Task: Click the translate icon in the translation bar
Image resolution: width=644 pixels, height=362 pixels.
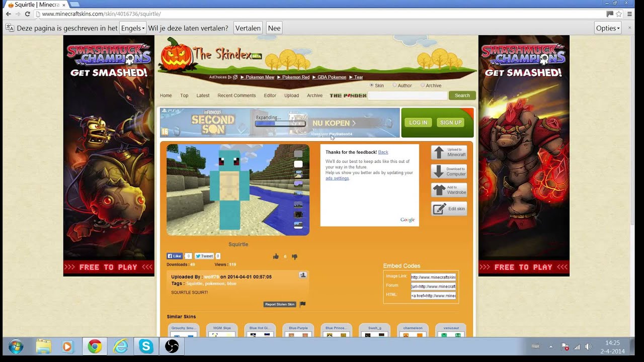Action: [x=10, y=28]
